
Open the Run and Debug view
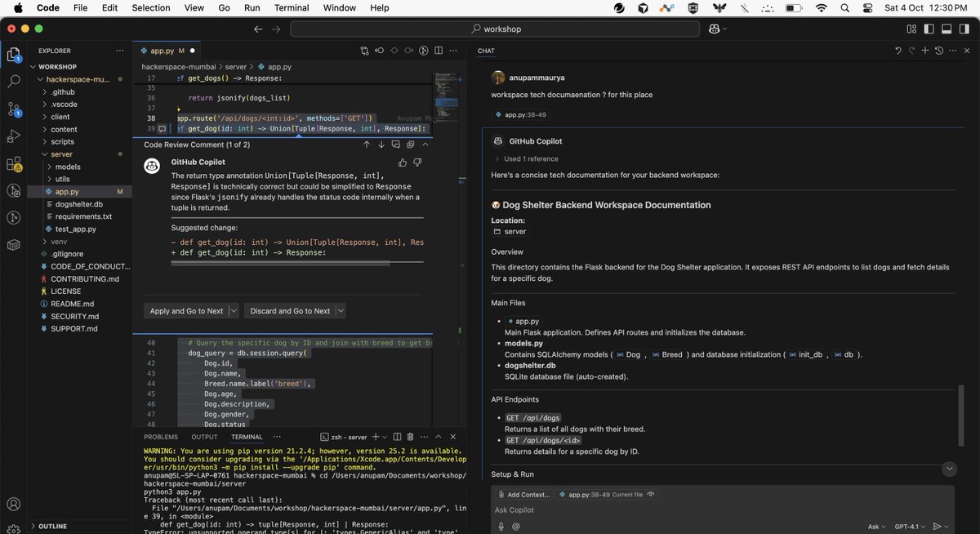coord(13,136)
